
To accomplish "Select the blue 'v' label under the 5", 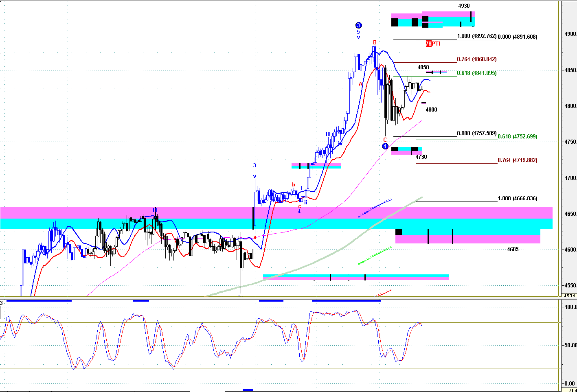I will pyautogui.click(x=358, y=37).
